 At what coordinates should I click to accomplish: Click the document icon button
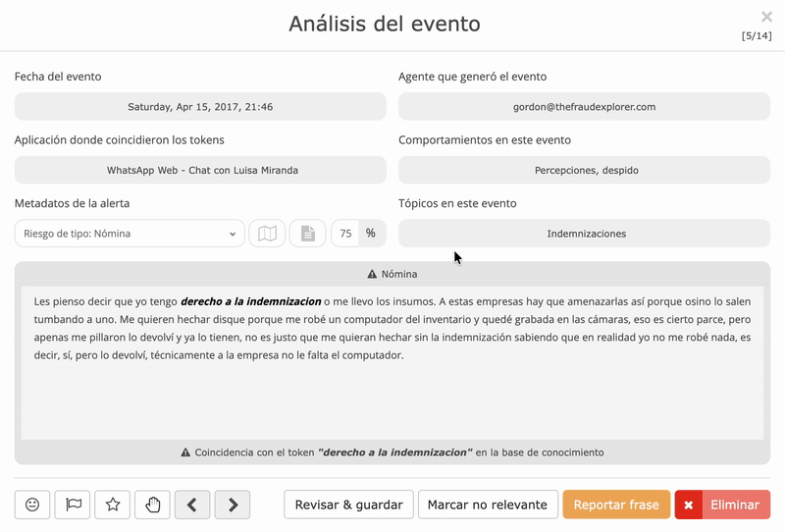(x=307, y=234)
